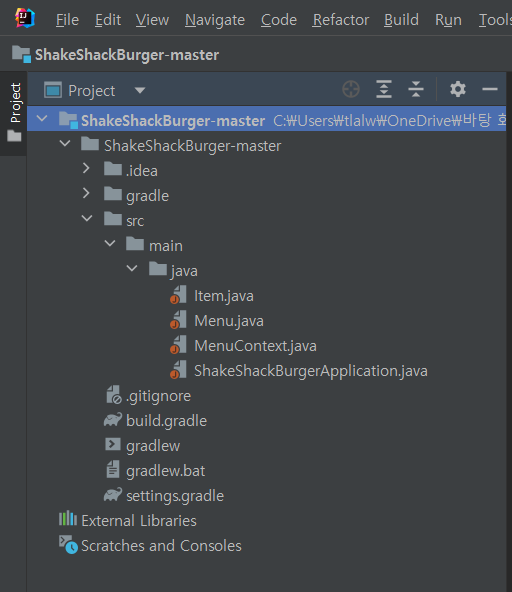This screenshot has width=512, height=592.
Task: Click gradlew script icon
Action: pos(113,445)
